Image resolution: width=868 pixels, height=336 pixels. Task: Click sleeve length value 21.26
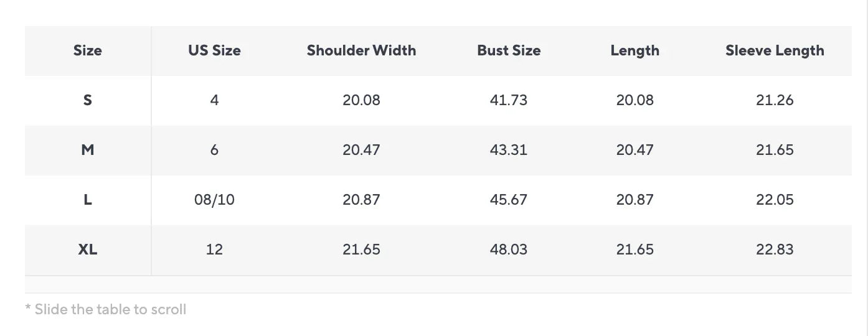click(775, 100)
